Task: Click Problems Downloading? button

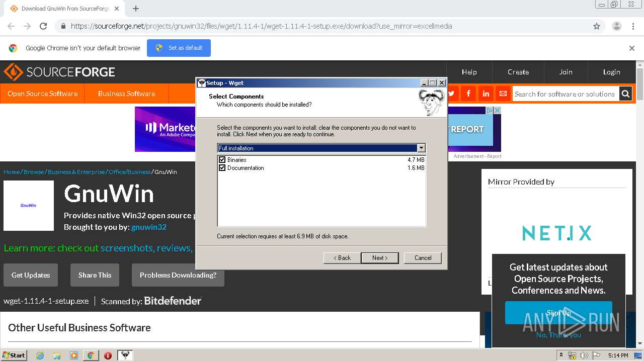Action: (178, 275)
